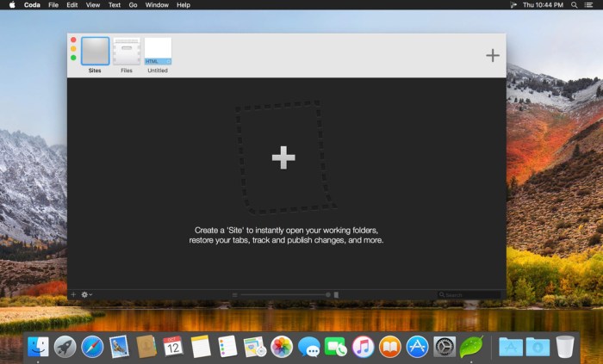Open the Trash in the Dock
Image resolution: width=603 pixels, height=364 pixels.
(565, 346)
